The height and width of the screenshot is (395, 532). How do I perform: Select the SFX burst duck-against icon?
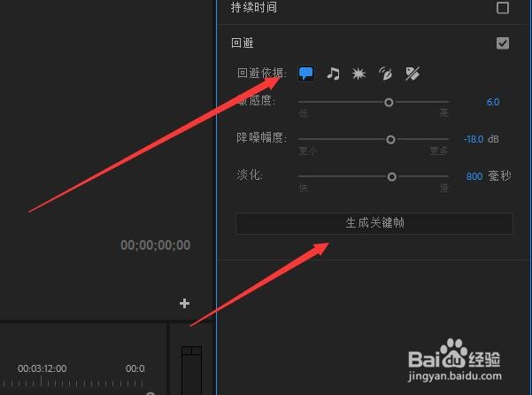coord(359,74)
